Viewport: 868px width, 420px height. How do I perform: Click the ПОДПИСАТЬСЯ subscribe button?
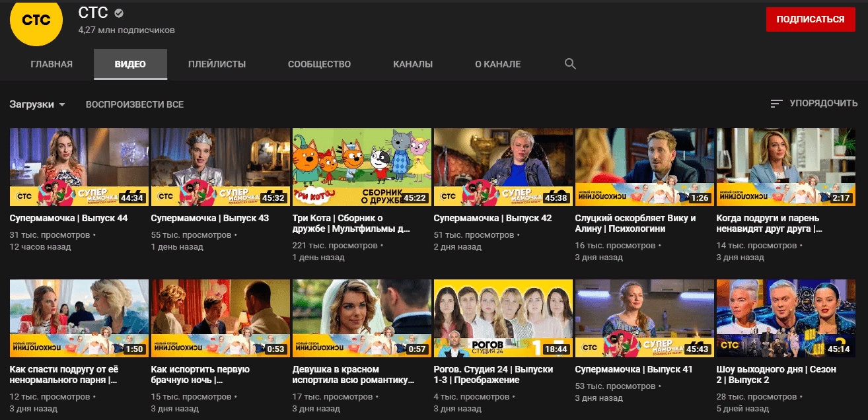tap(811, 19)
